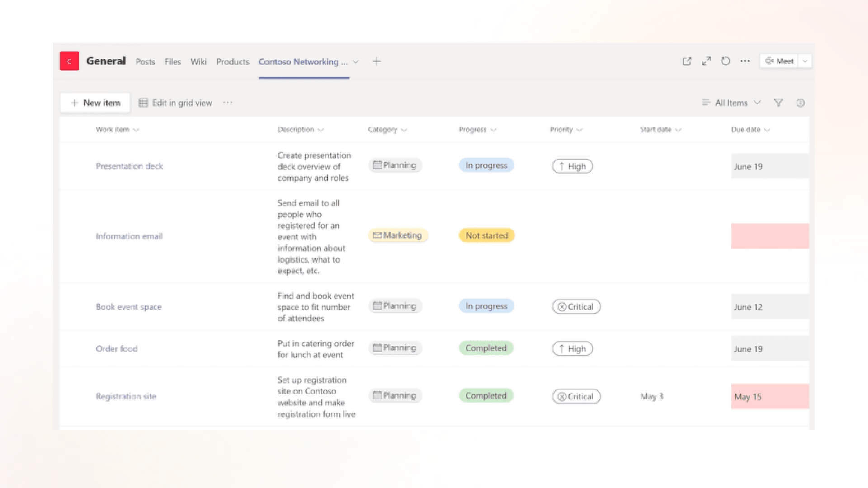The image size is (868, 488).
Task: Click Planning tag in Presentation deck row
Action: tap(395, 165)
